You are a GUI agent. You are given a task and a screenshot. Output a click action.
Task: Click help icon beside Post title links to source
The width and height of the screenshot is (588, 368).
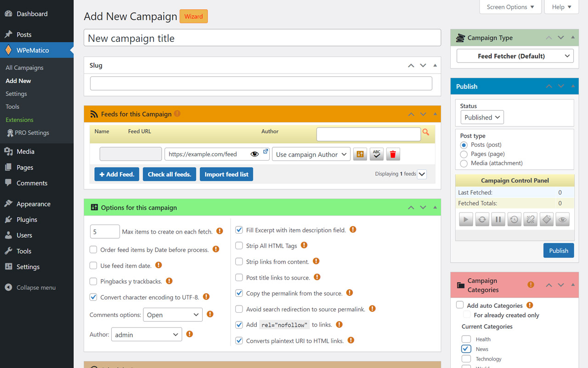317,277
